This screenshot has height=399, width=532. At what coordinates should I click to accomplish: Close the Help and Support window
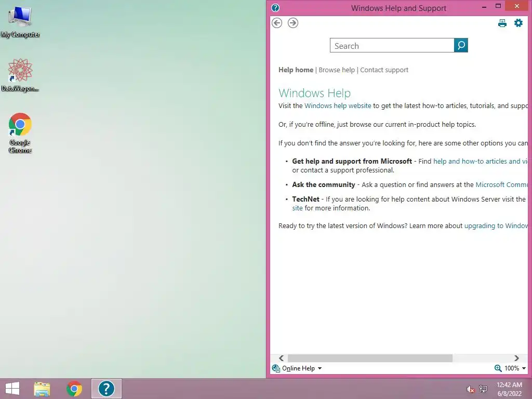tap(517, 6)
